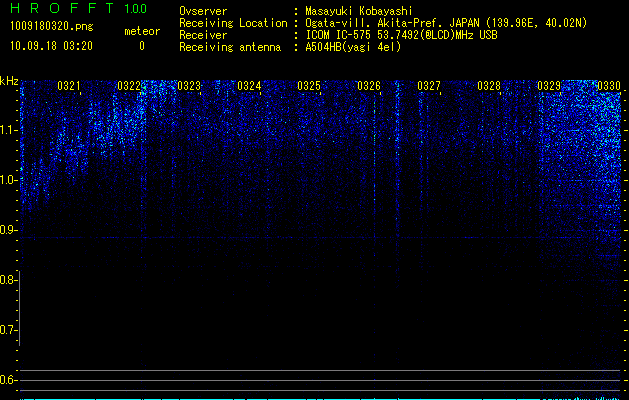Click the 0.7 frequency axis label
Image resolution: width=629 pixels, height=400 pixels.
(7, 330)
